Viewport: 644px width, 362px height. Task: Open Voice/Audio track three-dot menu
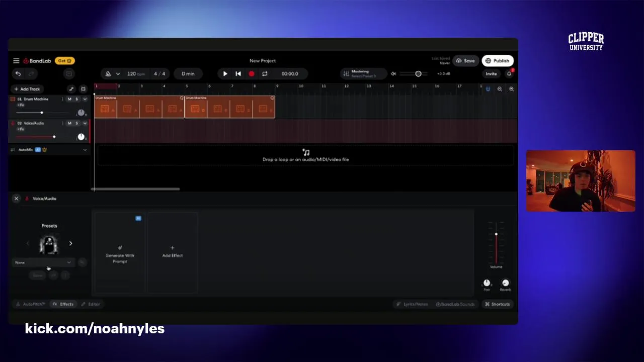[x=62, y=123]
